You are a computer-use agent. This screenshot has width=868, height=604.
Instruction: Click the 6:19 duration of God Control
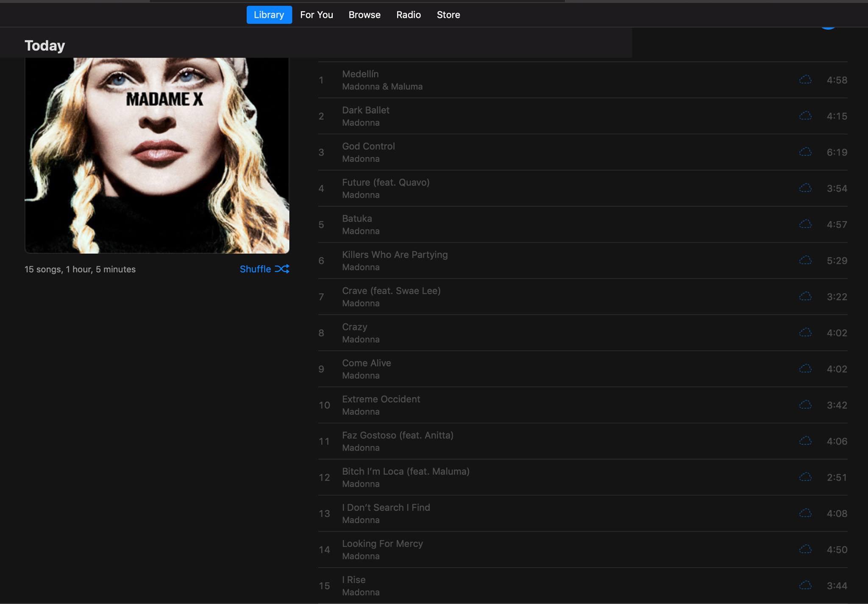(837, 152)
